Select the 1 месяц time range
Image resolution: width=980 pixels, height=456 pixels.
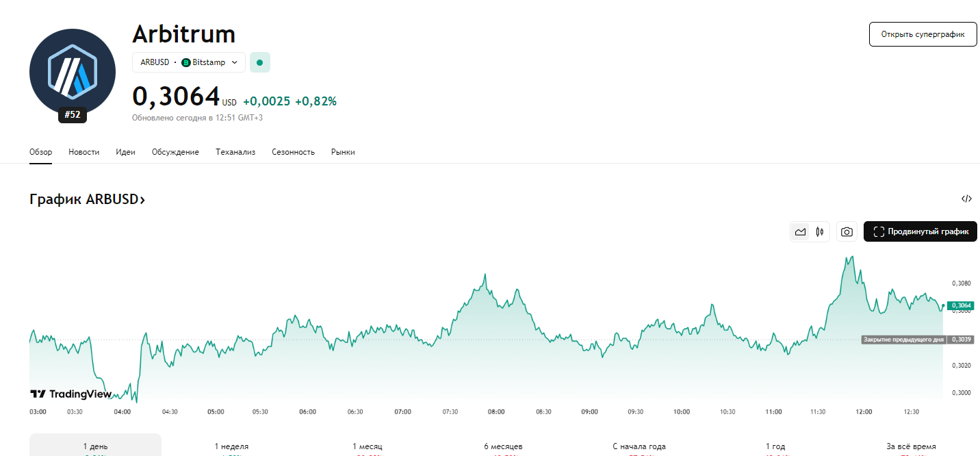coord(367,446)
